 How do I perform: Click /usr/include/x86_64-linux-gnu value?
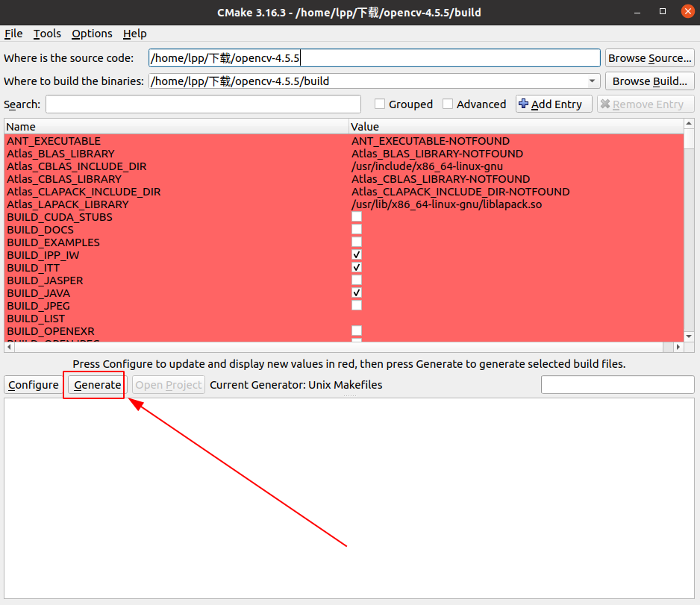[427, 166]
